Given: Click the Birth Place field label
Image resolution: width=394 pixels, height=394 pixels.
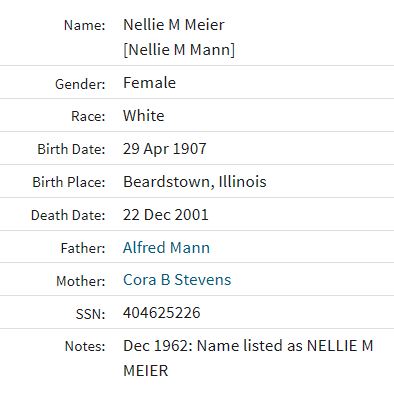Looking at the screenshot, I should [x=69, y=182].
